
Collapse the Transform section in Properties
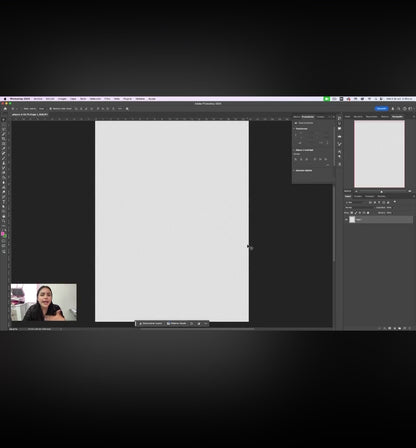294,129
